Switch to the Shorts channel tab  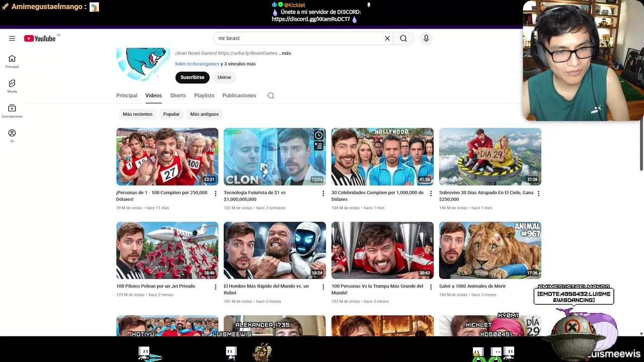pyautogui.click(x=178, y=96)
